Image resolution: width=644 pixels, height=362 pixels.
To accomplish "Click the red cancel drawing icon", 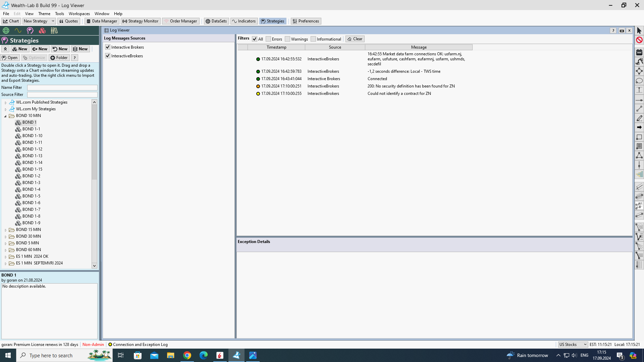I will [x=639, y=40].
